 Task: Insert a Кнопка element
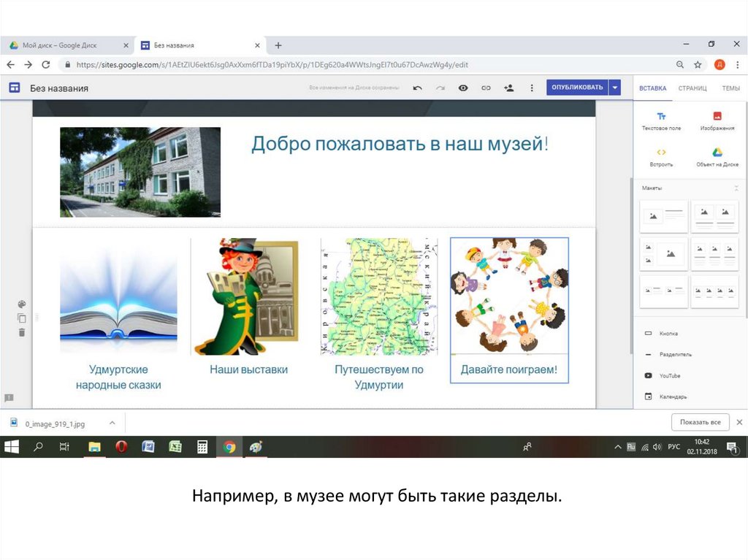pos(661,334)
